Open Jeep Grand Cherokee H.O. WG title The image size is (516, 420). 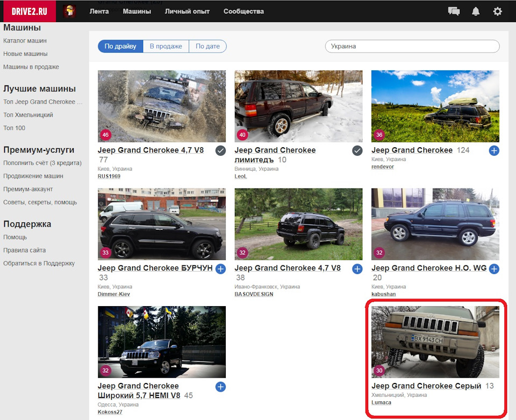click(429, 269)
